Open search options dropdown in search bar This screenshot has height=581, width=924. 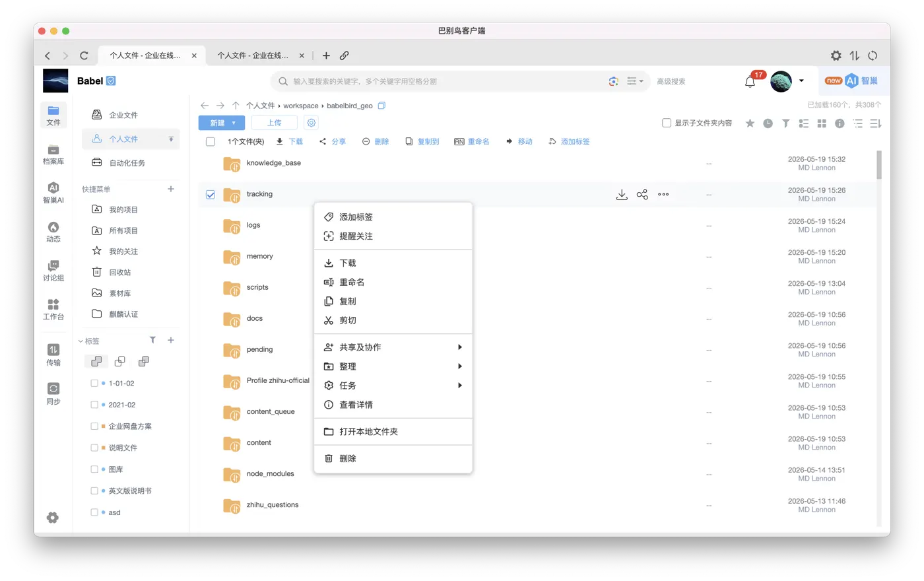point(635,81)
